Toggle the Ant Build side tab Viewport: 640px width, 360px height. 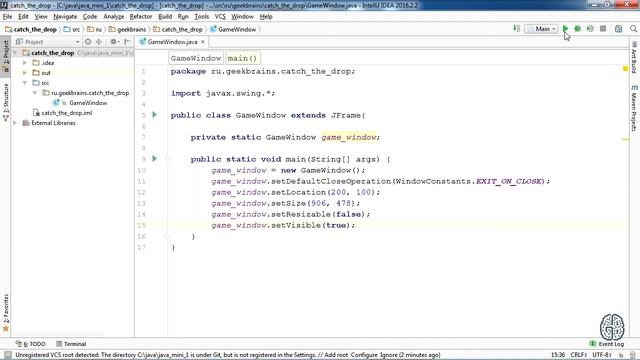pyautogui.click(x=634, y=57)
